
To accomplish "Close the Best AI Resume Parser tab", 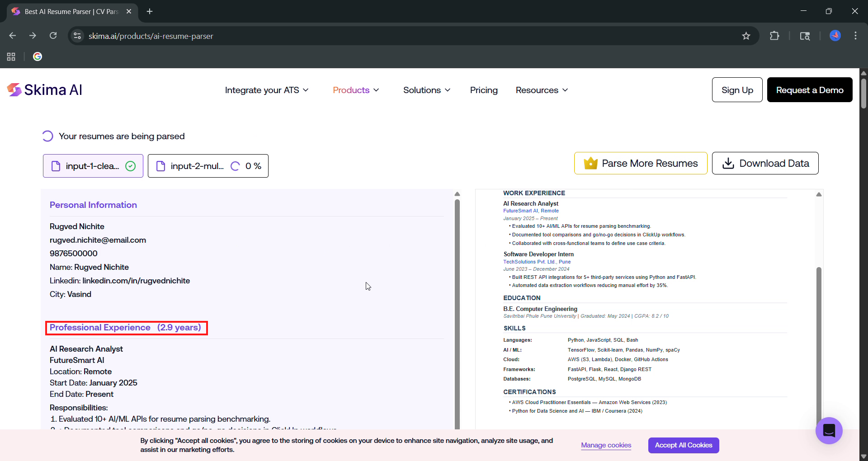I will point(129,11).
